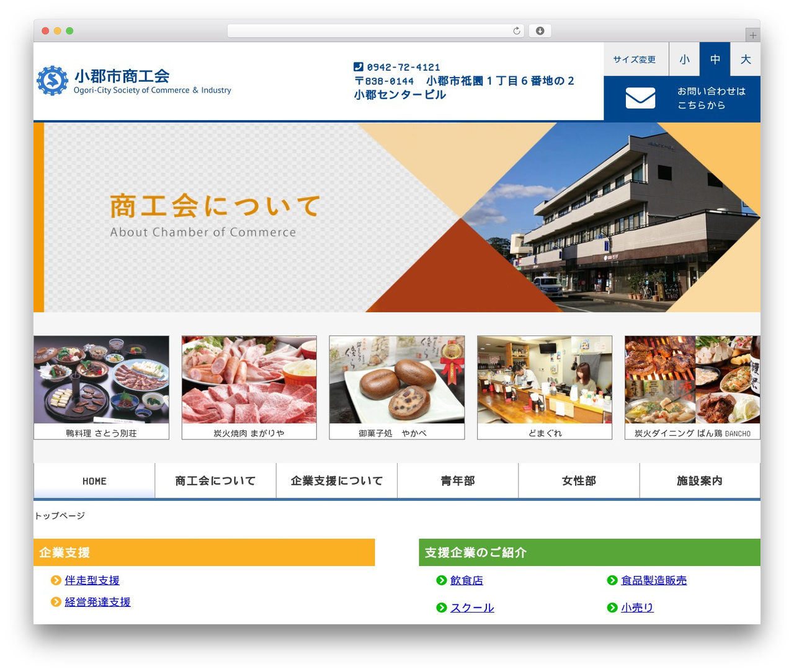Click the address line 〒838-0144

(464, 81)
